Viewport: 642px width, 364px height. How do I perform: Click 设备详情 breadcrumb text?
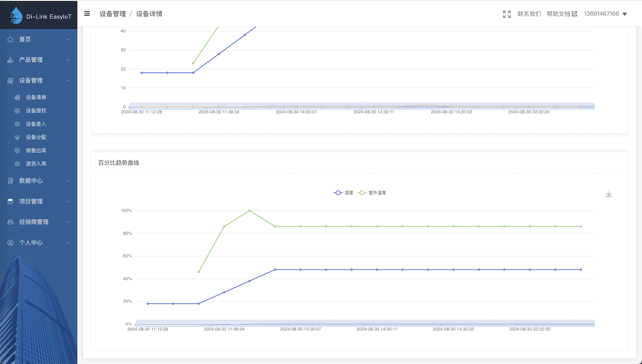pos(149,14)
